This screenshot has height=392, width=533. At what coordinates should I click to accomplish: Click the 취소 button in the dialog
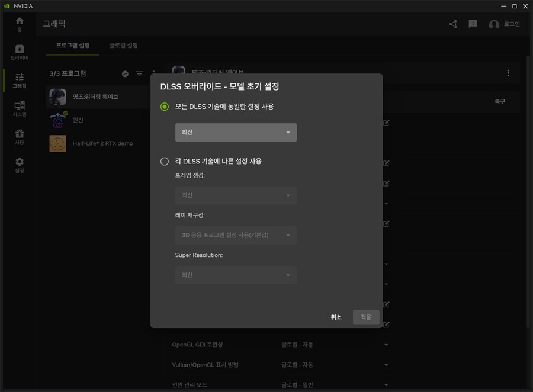point(336,317)
